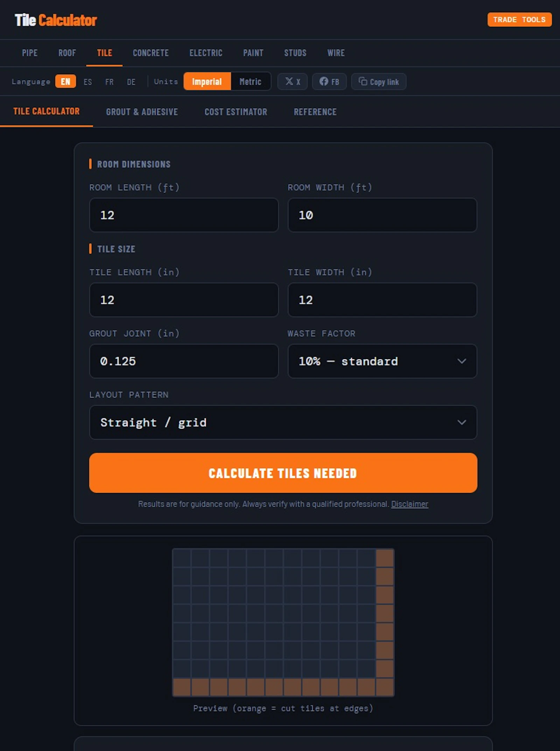Click the preview caption about orange cut tiles

tap(283, 708)
